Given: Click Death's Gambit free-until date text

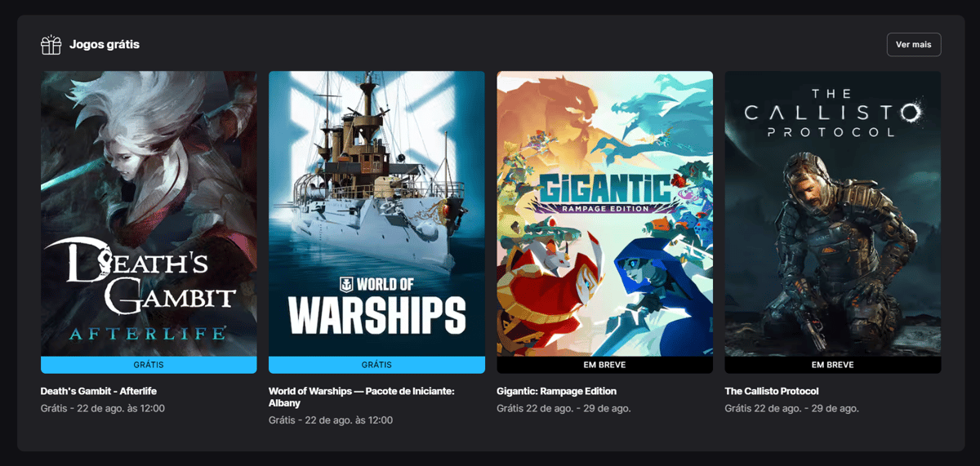Looking at the screenshot, I should [103, 408].
